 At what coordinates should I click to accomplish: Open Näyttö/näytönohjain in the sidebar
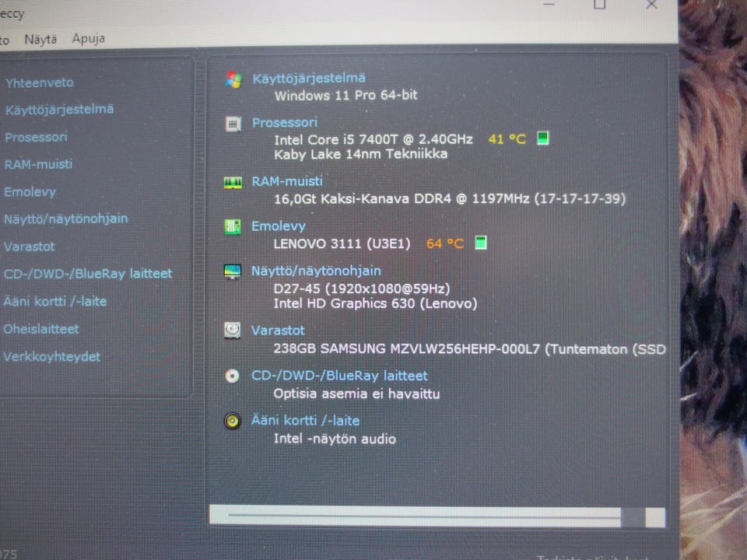[x=65, y=219]
